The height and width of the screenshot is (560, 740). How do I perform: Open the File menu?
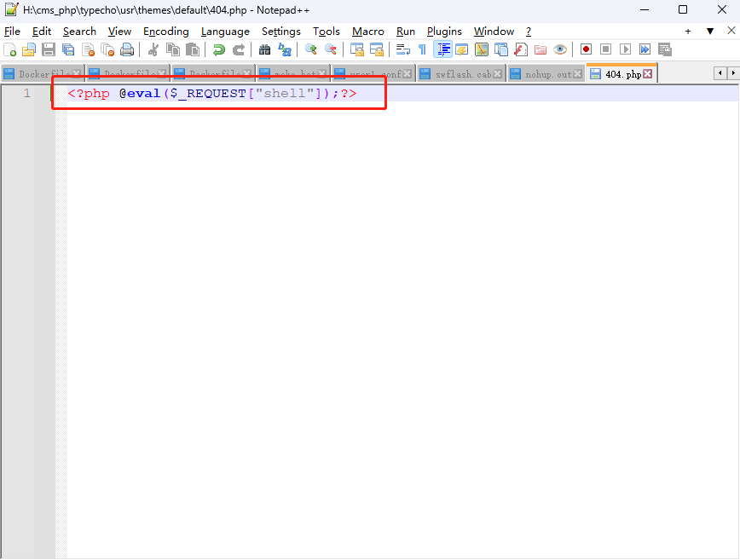point(12,32)
